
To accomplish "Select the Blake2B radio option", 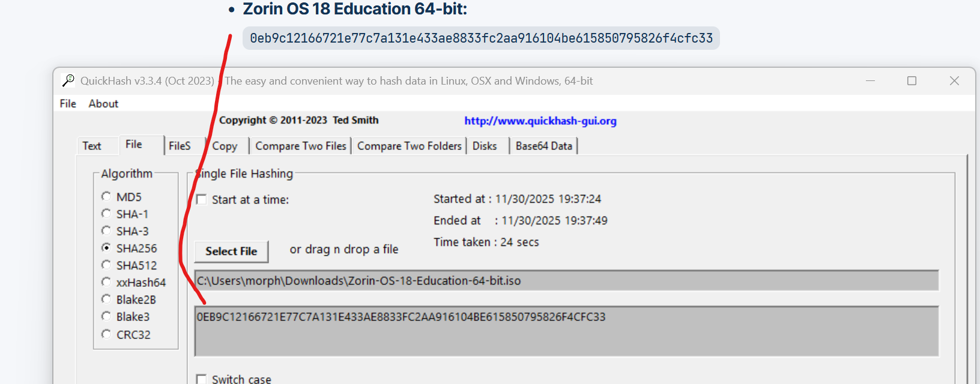I will tap(106, 299).
